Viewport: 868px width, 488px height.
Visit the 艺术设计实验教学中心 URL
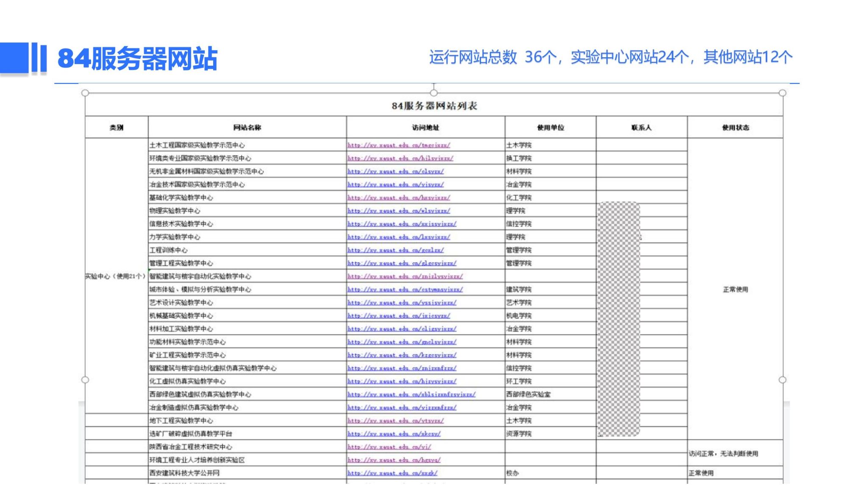point(402,303)
